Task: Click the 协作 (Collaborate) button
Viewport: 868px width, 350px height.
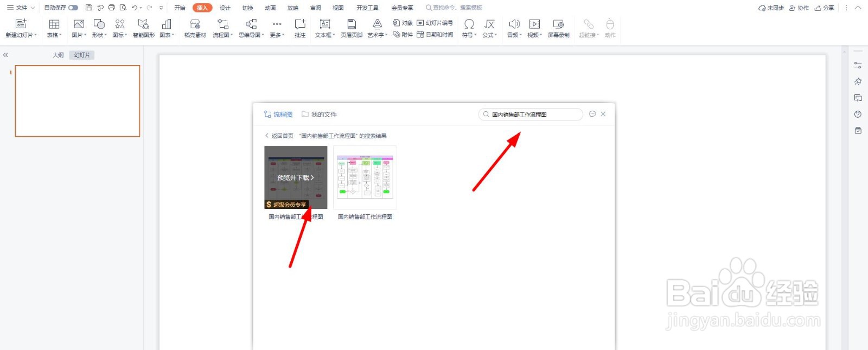Action: (799, 8)
